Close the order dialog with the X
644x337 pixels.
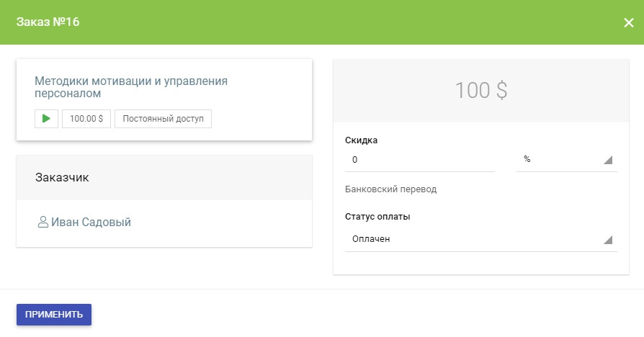click(628, 22)
